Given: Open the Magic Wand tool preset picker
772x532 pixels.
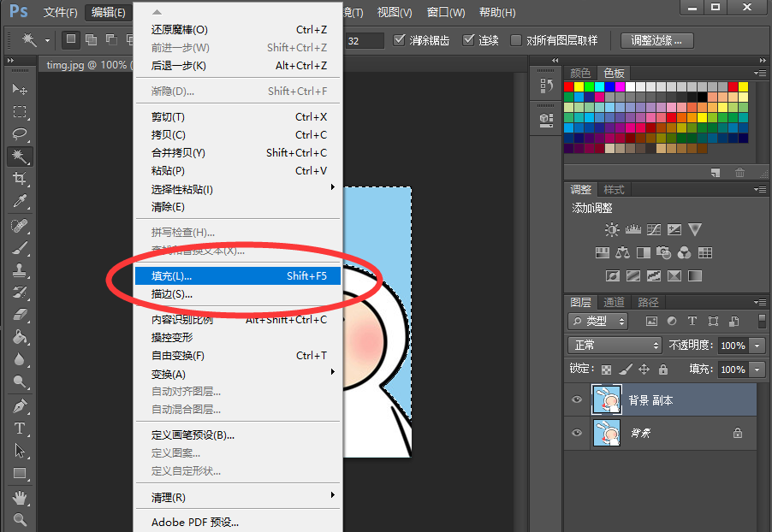Looking at the screenshot, I should click(x=47, y=40).
